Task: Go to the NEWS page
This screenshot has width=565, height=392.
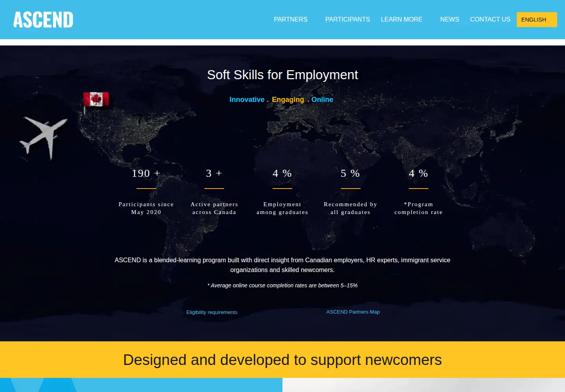Action: (450, 20)
